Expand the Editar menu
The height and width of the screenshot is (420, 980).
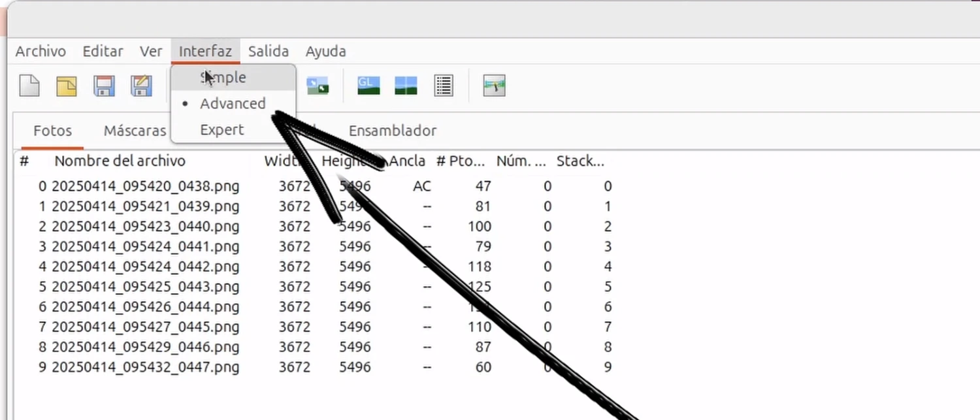tap(103, 52)
